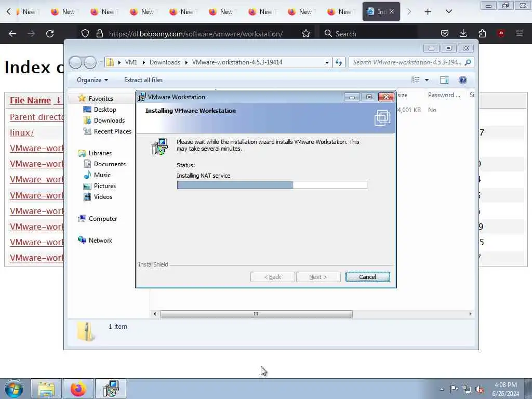Click the Explorer search magnifier icon
Viewport: 532px width, 399px height.
point(468,62)
